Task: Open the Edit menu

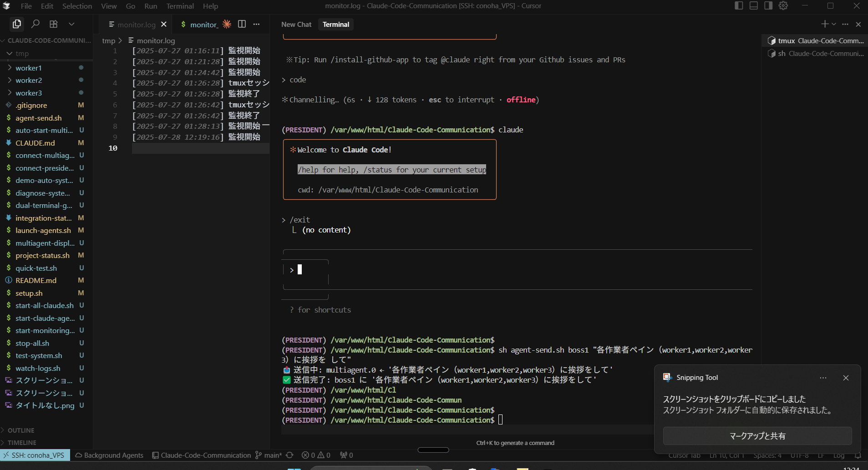Action: click(47, 6)
